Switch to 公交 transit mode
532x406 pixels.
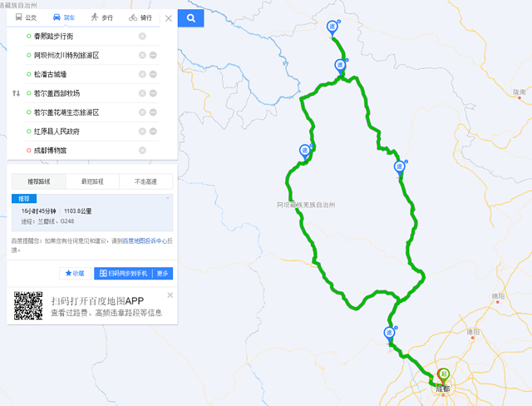pos(26,17)
